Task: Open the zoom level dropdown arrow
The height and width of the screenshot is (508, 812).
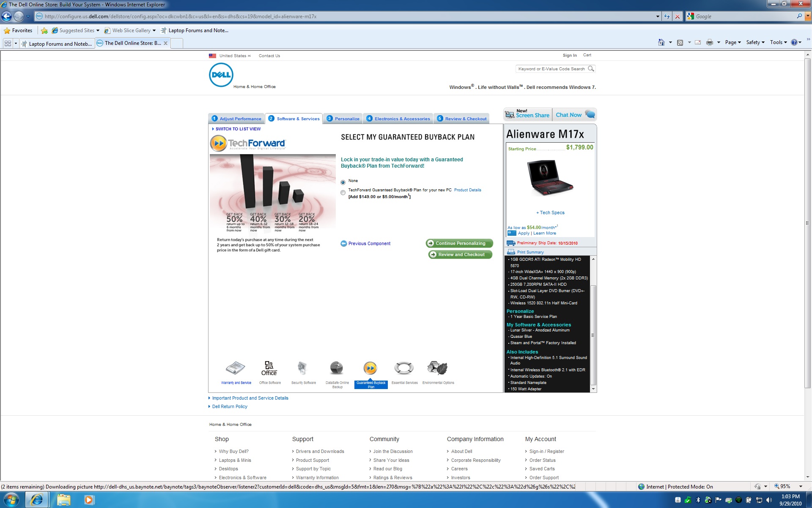Action: pos(801,486)
